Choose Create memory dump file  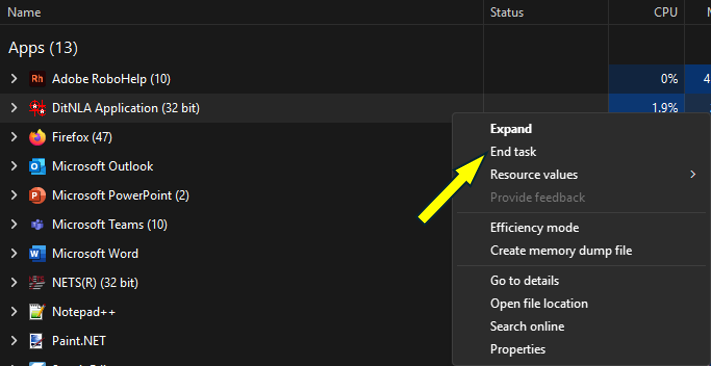(561, 250)
